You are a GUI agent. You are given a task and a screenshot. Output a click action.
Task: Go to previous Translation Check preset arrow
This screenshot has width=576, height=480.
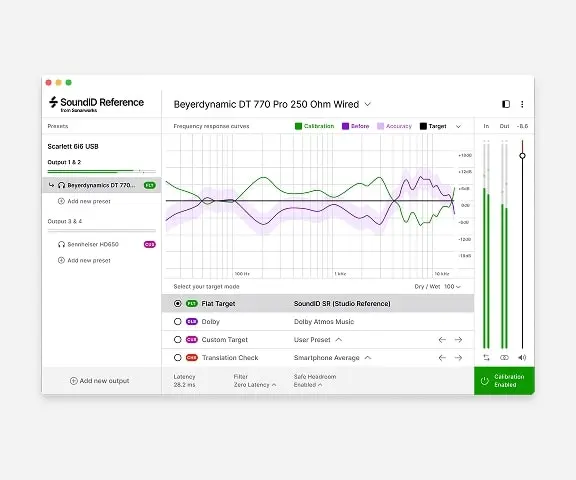click(442, 358)
